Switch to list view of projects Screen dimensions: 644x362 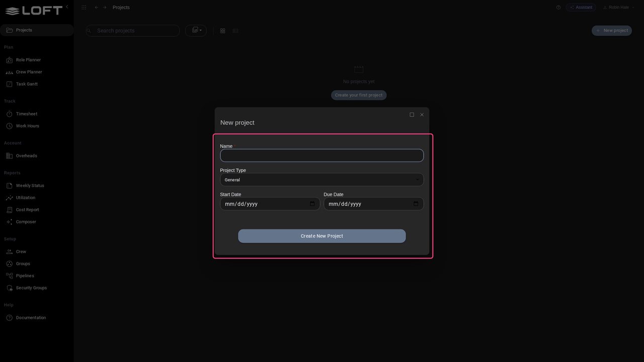pos(235,31)
